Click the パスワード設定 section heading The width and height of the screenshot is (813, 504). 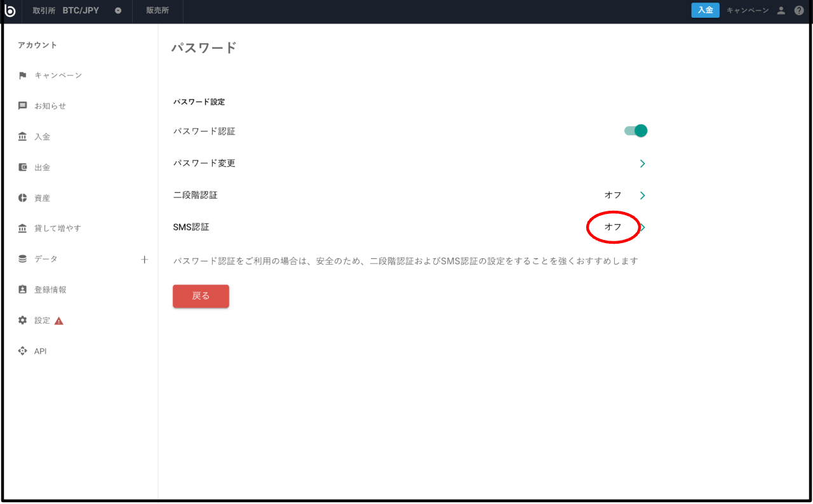click(199, 102)
